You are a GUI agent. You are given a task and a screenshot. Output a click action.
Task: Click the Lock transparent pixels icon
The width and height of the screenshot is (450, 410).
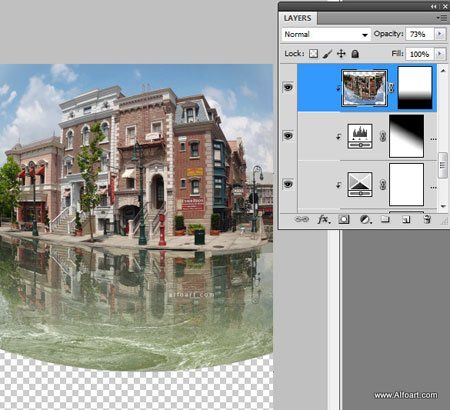(313, 53)
